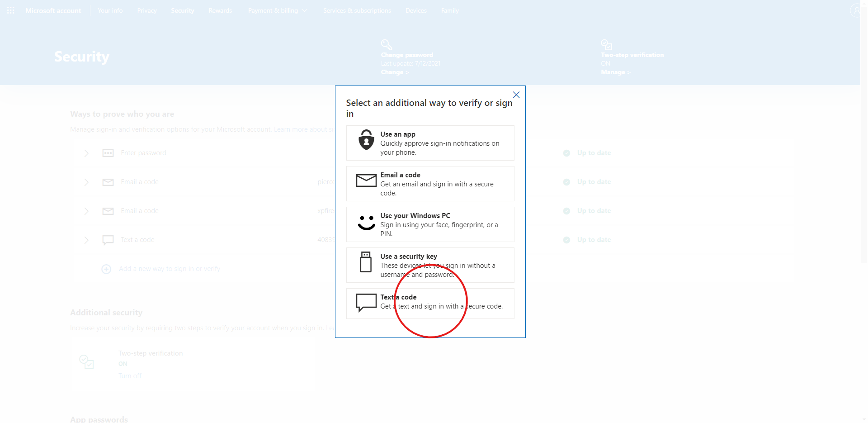Viewport: 868px width, 423px height.
Task: Click the checkmark icon in Enter password row
Action: [566, 153]
